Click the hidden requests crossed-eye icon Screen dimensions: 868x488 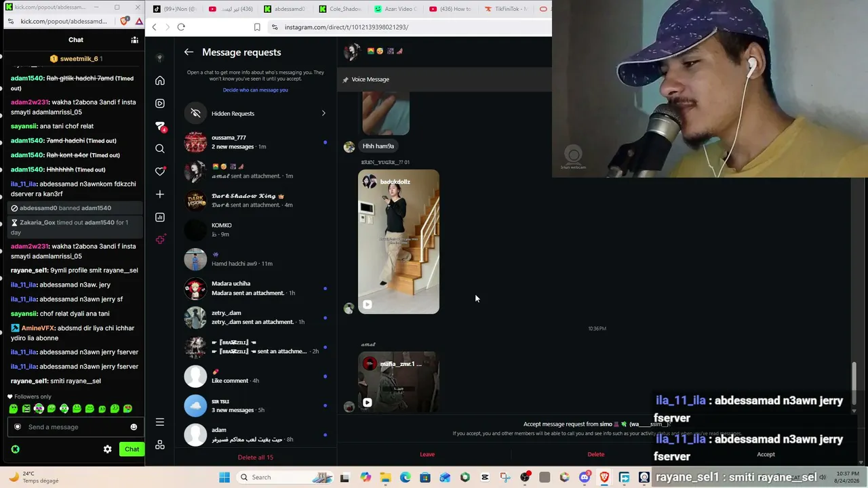click(195, 113)
